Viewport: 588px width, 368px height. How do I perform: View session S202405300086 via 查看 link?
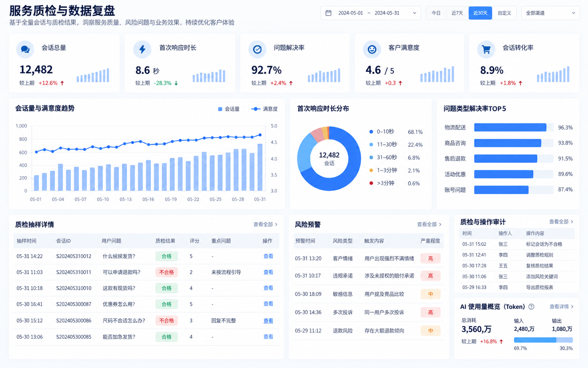pos(268,321)
